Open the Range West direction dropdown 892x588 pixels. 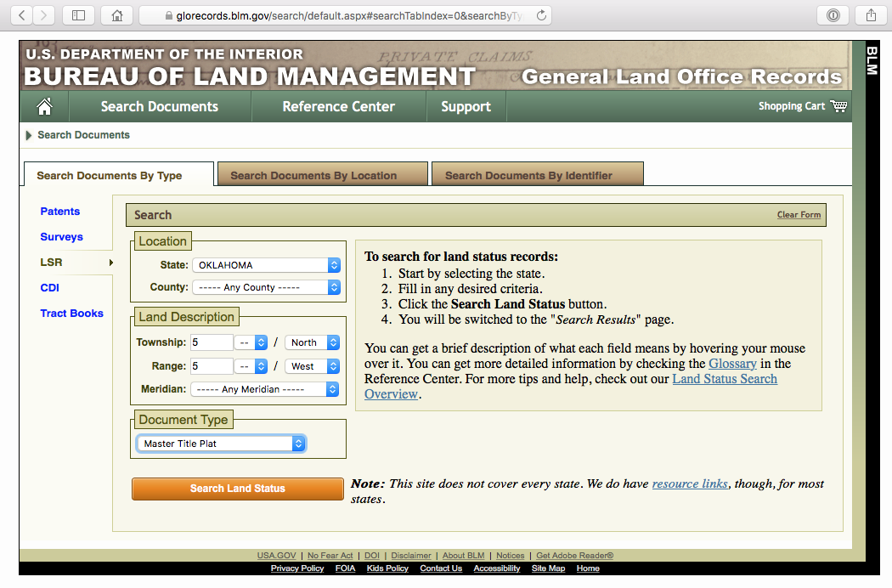point(313,366)
